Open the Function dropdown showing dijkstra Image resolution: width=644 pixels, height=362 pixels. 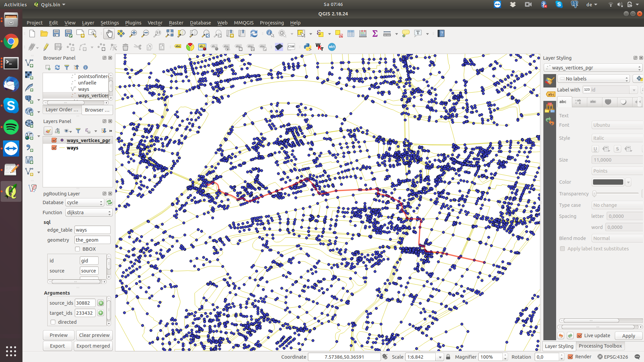coord(89,213)
